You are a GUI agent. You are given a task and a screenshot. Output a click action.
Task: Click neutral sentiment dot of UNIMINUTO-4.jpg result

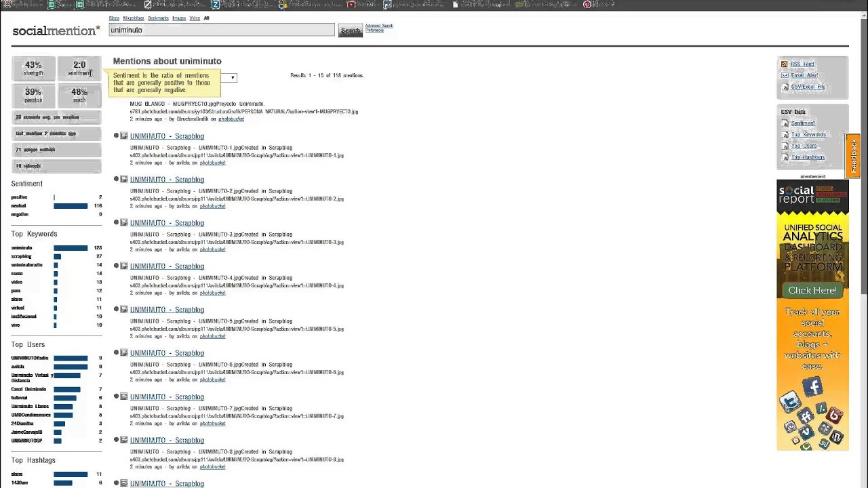(116, 266)
